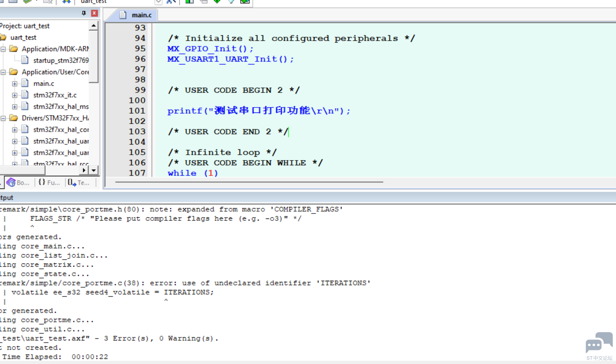Switch to the Functions tab
This screenshot has height=364, width=616.
(49, 182)
